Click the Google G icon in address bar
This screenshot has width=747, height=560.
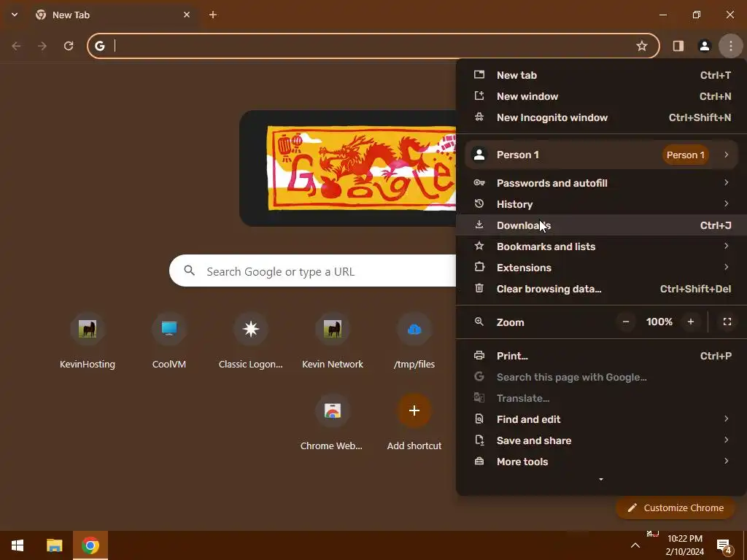click(x=99, y=46)
